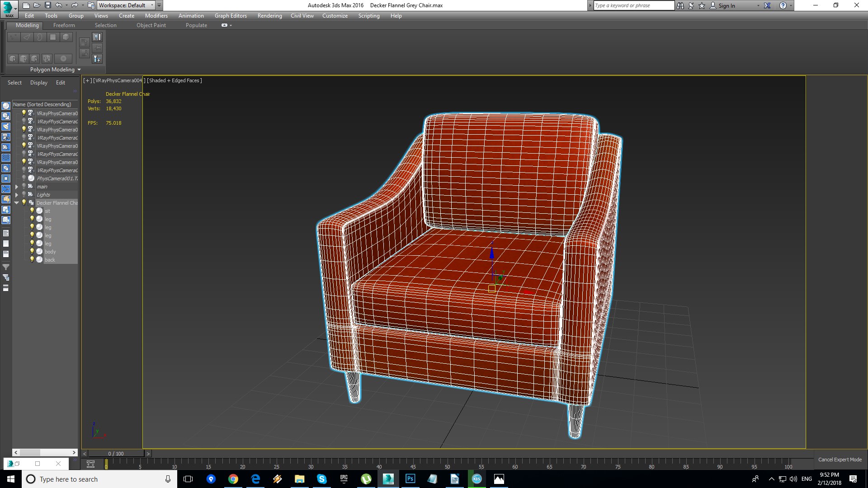Click Display All icon in scene explorer

click(x=6, y=233)
